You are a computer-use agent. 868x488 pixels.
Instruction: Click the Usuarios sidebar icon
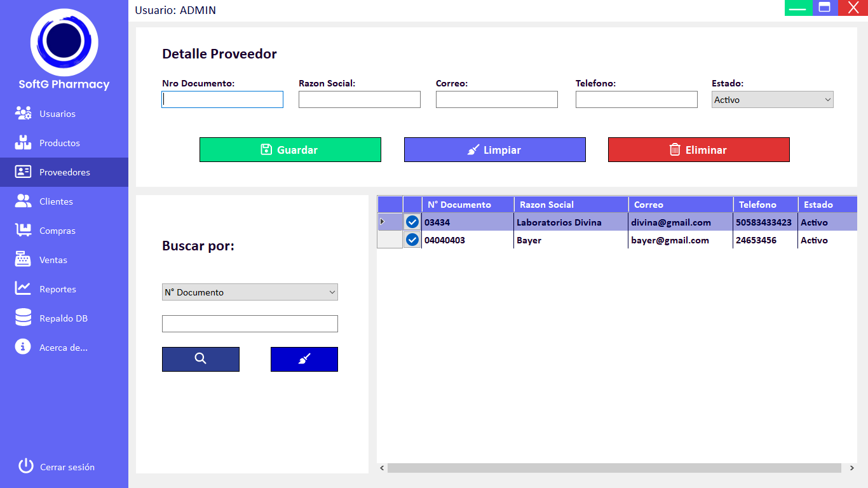(x=24, y=114)
